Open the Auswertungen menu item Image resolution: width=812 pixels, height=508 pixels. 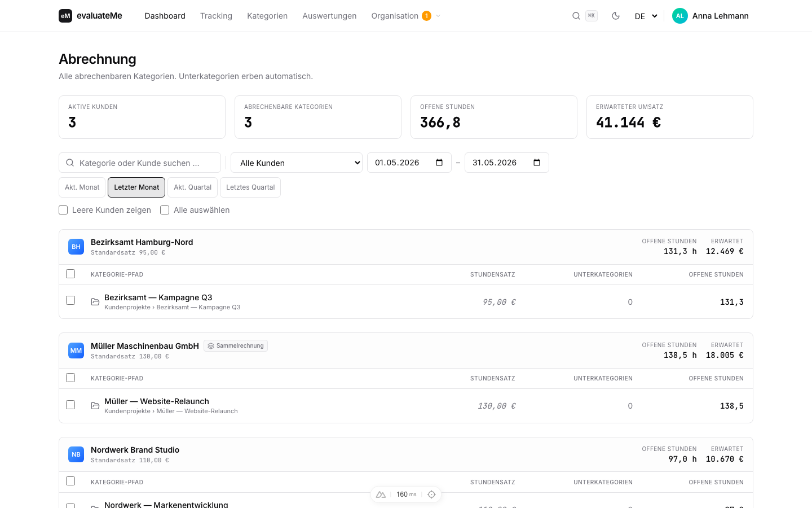pos(329,16)
